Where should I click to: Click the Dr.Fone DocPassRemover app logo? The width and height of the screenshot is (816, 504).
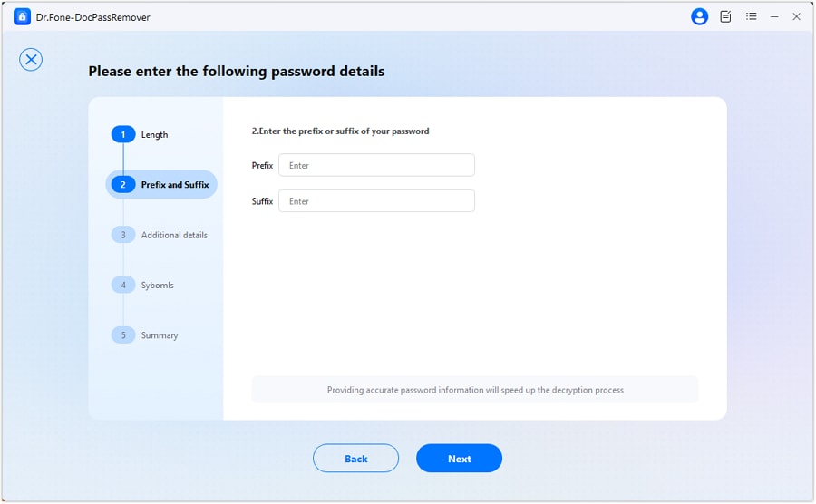pos(23,16)
